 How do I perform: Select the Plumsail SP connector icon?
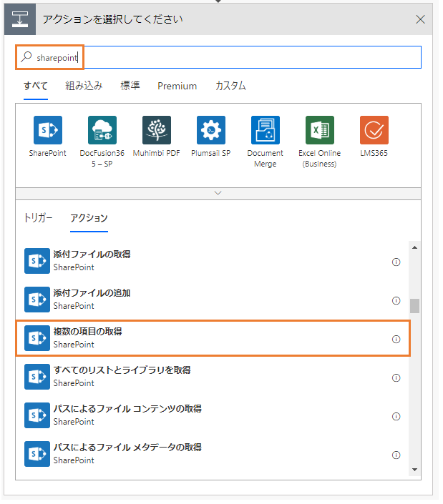point(210,130)
